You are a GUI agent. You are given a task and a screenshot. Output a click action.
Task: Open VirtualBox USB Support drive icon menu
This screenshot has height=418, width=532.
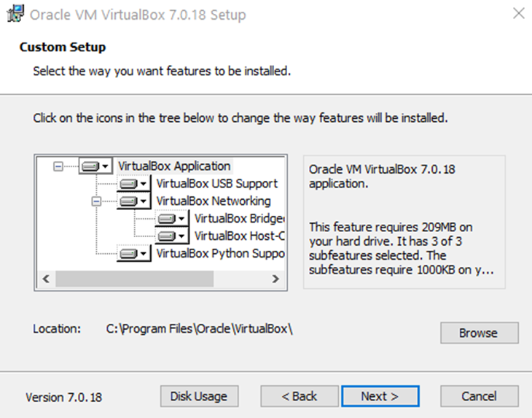pyautogui.click(x=133, y=184)
